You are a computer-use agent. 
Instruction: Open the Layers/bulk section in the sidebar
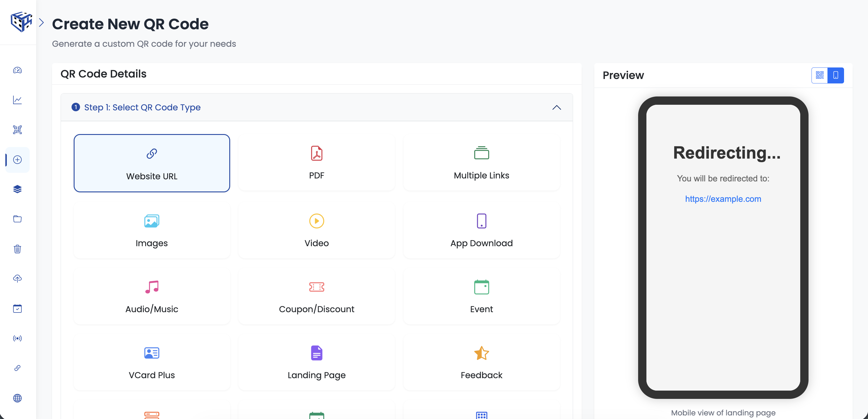(17, 189)
